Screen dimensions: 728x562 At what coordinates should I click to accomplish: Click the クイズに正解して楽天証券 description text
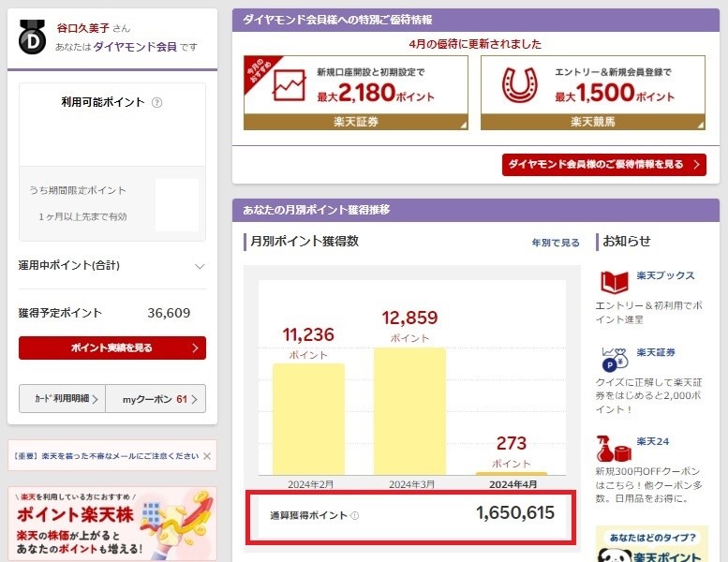[649, 396]
